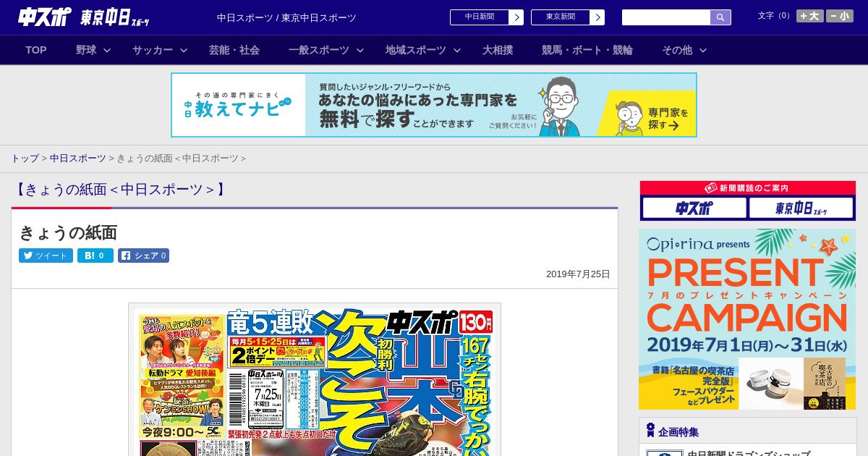
Task: Open Opi·rina Present Campaign banner
Action: 747,319
